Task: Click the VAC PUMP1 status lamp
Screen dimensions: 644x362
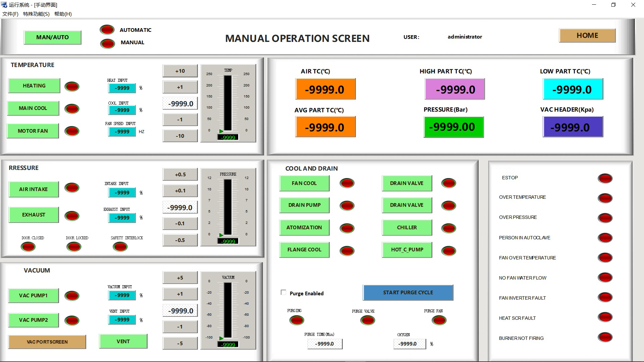Action: [72, 296]
